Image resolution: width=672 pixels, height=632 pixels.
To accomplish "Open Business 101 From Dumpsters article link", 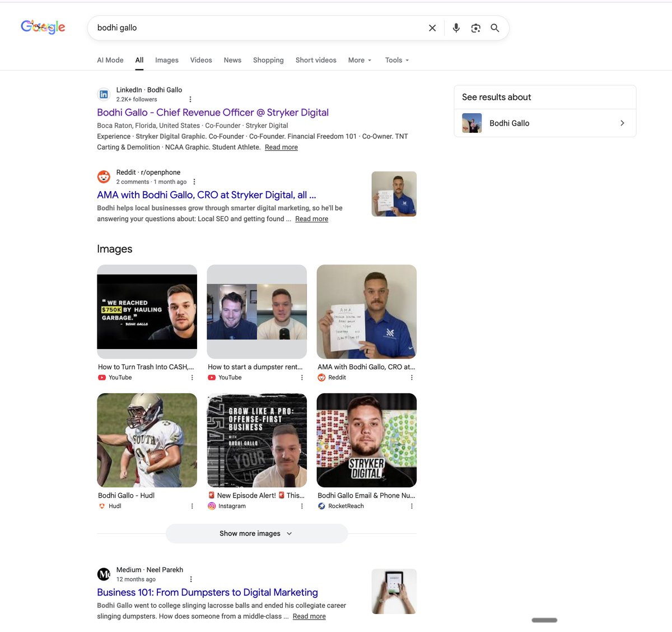I will (207, 592).
